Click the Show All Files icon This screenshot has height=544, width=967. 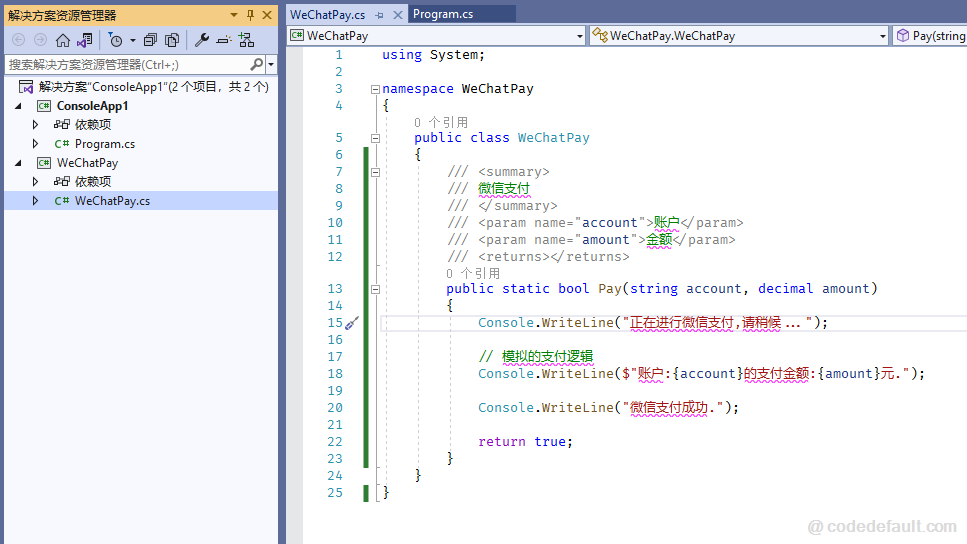click(172, 40)
